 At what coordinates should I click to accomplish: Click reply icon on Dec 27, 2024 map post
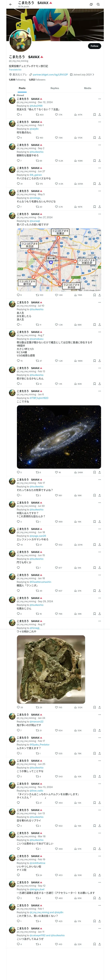click(18, 295)
